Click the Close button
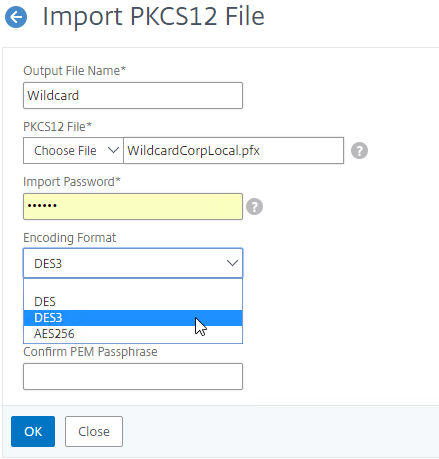 click(94, 431)
